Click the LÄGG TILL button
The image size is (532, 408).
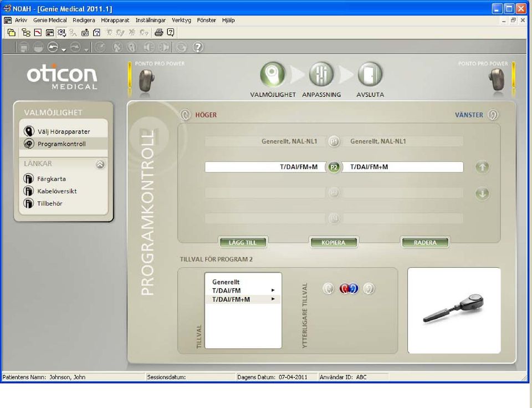(x=243, y=242)
